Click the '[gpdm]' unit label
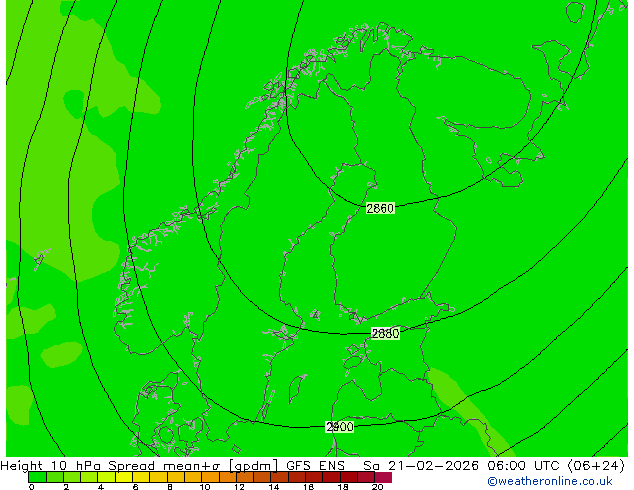 (254, 466)
